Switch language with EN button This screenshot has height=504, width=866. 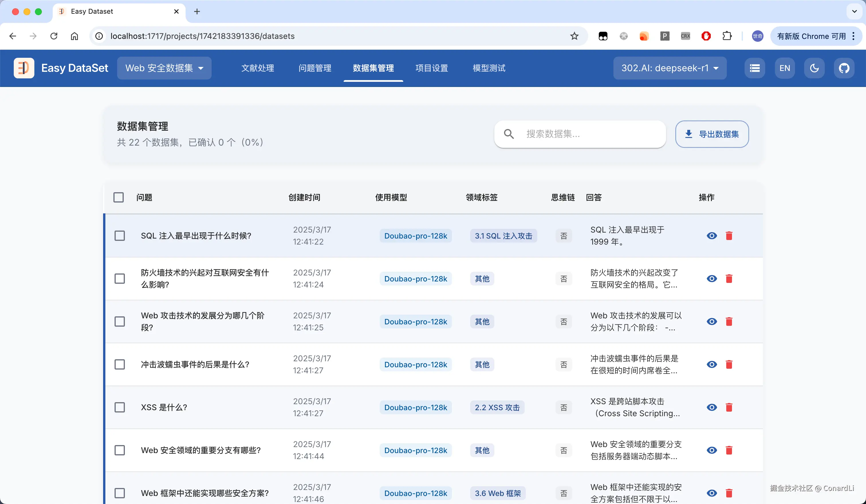785,68
